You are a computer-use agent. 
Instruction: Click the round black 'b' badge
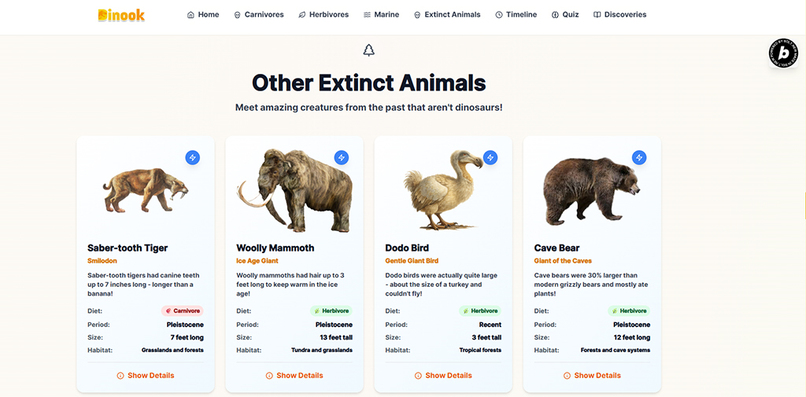(783, 53)
